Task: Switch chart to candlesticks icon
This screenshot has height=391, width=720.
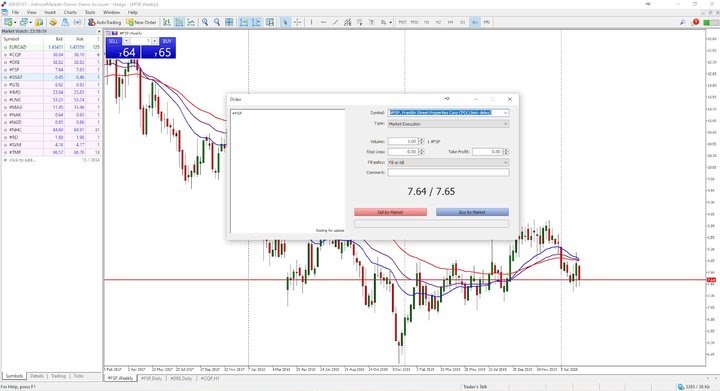Action: [x=179, y=22]
